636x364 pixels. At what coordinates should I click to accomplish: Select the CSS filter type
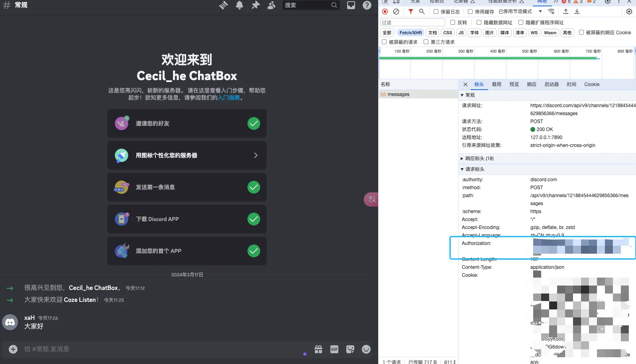(448, 33)
